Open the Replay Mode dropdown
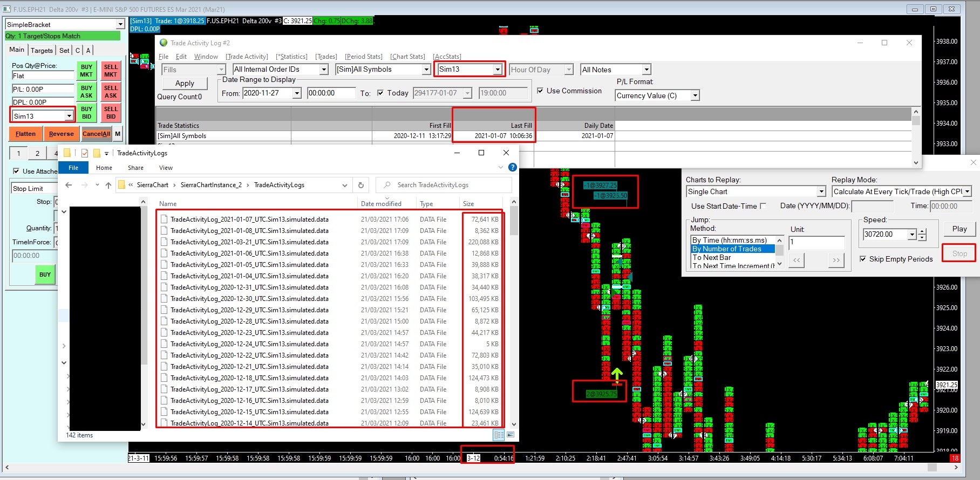Screen dimensions: 980x480 pos(967,191)
